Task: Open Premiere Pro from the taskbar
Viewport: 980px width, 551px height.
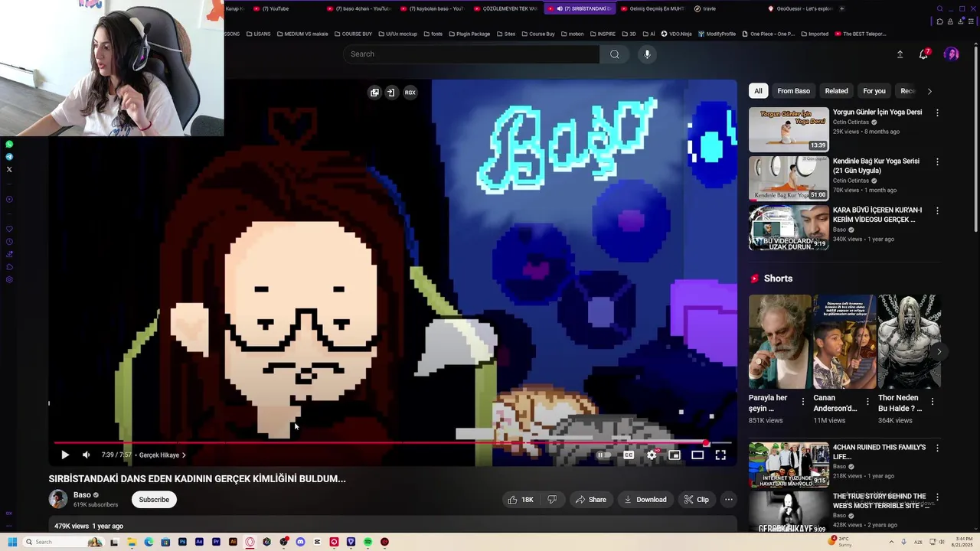Action: [216, 542]
